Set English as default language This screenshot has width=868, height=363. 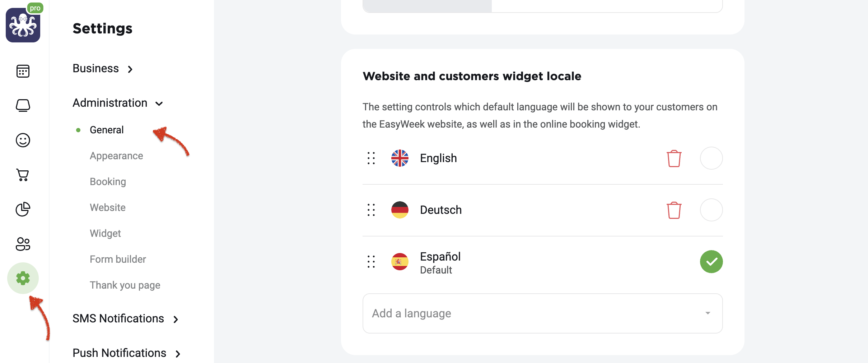pos(711,158)
